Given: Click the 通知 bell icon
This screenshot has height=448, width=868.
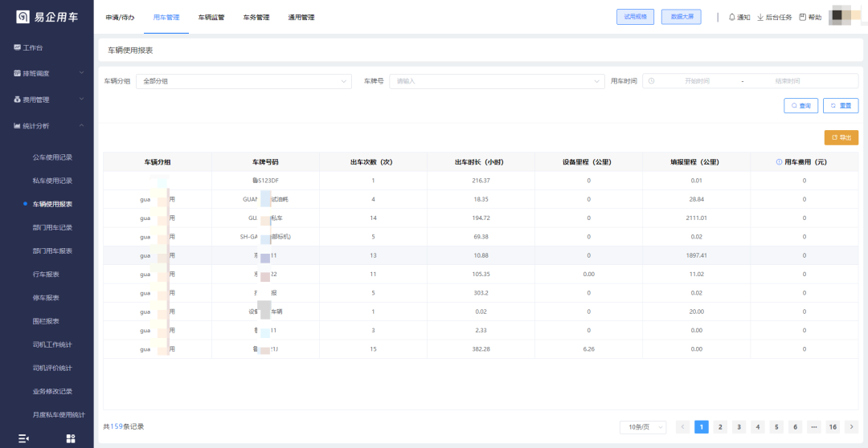Looking at the screenshot, I should click(x=732, y=17).
